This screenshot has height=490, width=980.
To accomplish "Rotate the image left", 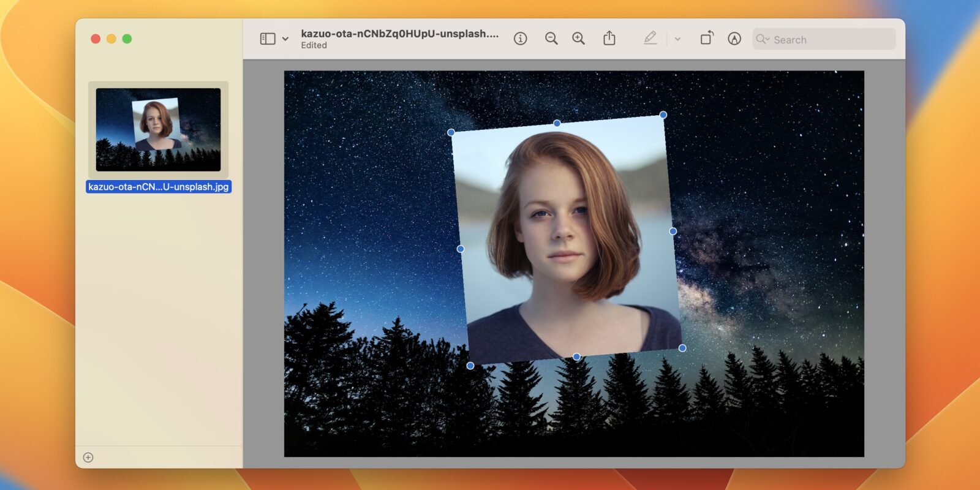I will coord(707,38).
